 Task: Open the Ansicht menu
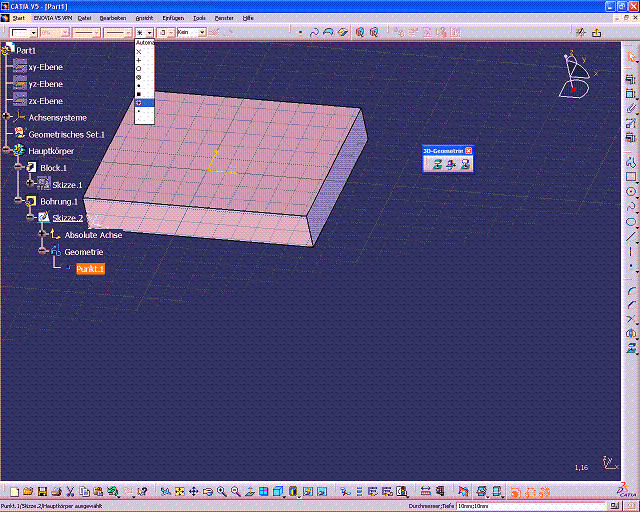(144, 18)
